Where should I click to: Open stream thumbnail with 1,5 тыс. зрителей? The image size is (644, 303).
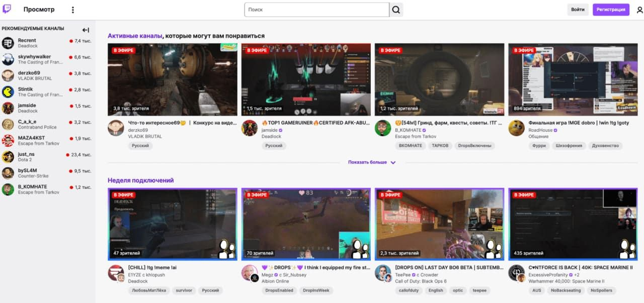[306, 79]
